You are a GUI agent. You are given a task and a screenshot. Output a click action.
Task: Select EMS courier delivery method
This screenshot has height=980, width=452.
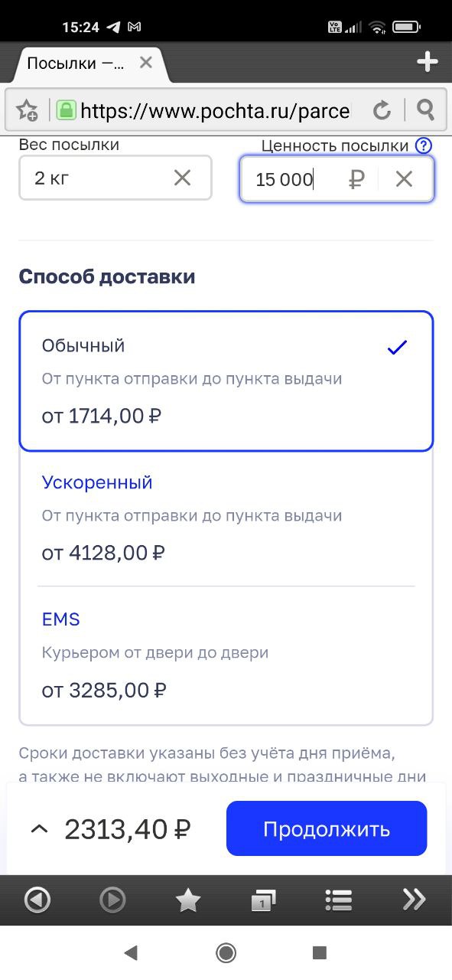(x=226, y=655)
